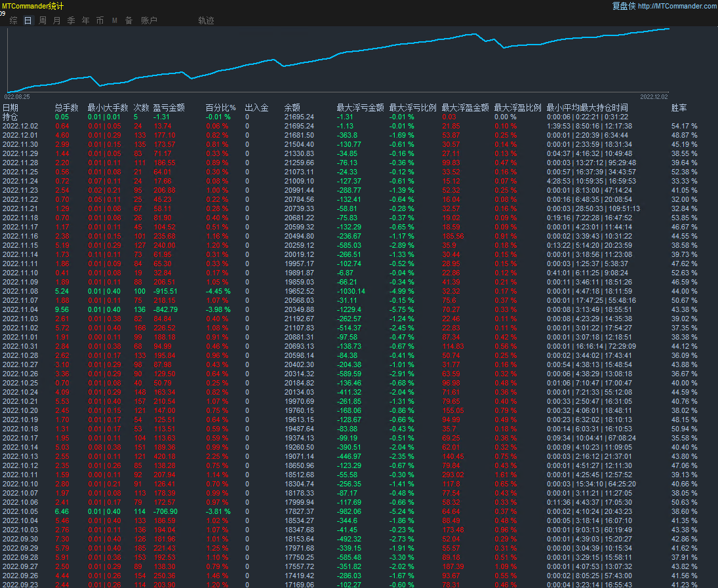The height and width of the screenshot is (588, 718).
Task: Click the 最大浮亏金额 column header
Action: (x=361, y=108)
